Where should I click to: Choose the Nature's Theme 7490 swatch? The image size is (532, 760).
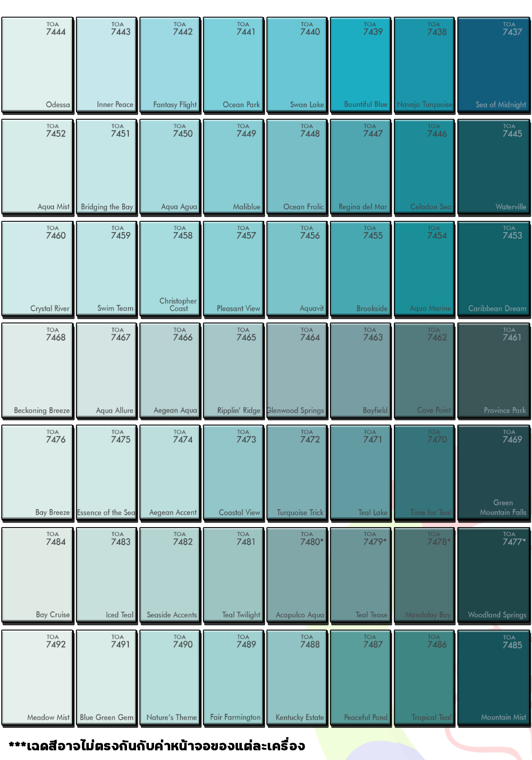point(170,678)
